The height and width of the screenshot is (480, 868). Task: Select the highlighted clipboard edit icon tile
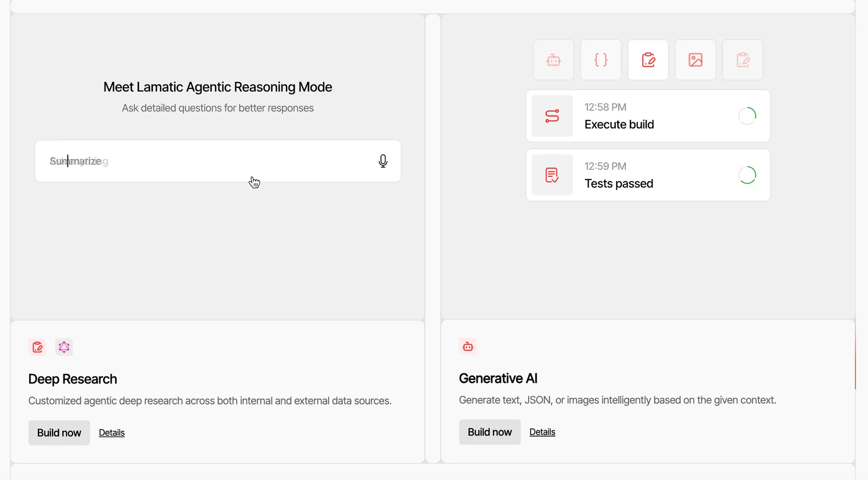pos(648,60)
